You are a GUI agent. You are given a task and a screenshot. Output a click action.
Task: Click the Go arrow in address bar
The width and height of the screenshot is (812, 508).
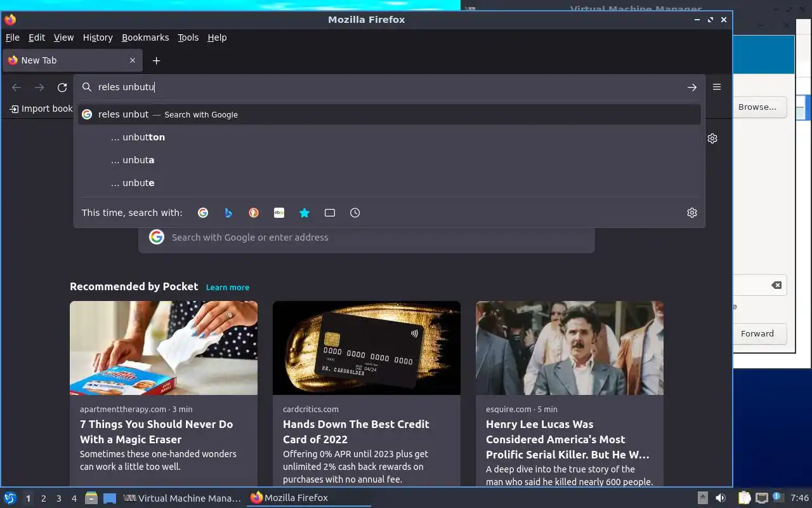click(x=692, y=87)
